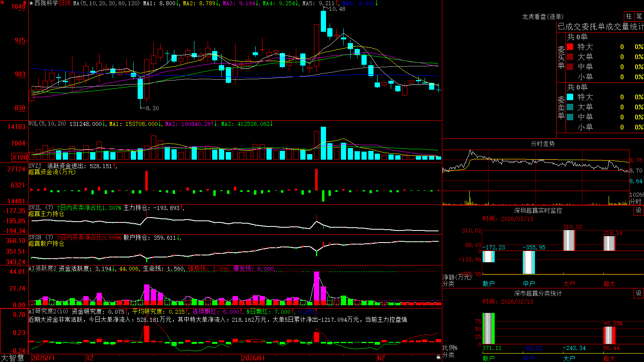Select the 龙虎看盘(逐单) panel title
Screen dimensions: 644x362
(x=543, y=16)
